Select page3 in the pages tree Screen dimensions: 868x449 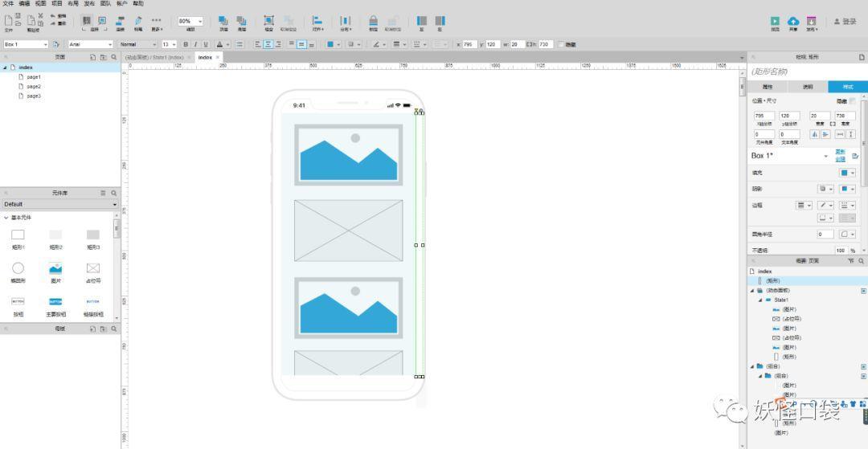tap(34, 96)
